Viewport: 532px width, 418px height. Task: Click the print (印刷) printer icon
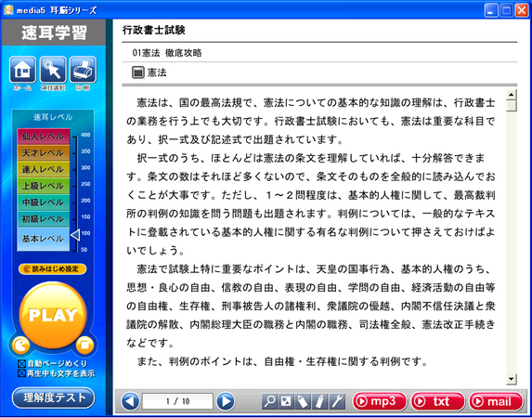point(84,70)
